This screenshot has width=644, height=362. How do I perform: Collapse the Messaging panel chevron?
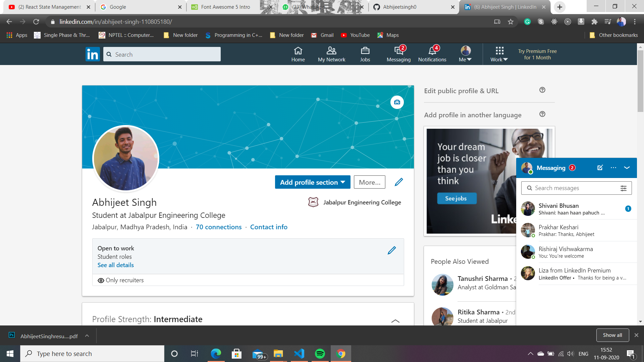(627, 168)
